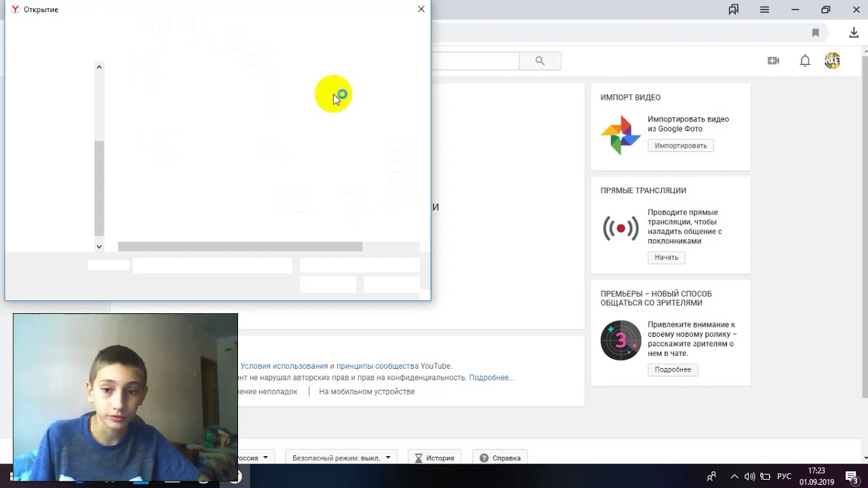Open YouTube notifications bell
This screenshot has width=868, height=488.
pyautogui.click(x=805, y=60)
